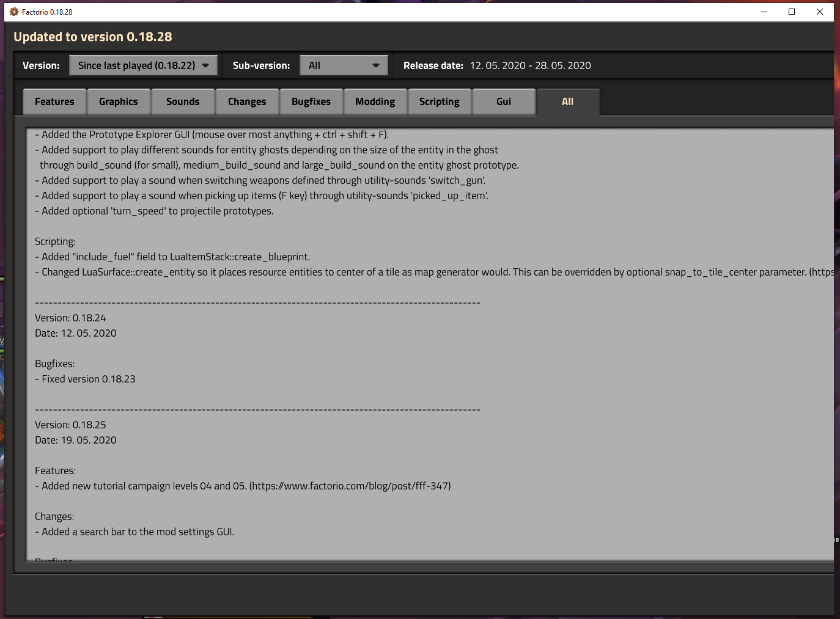Show the Changes tab
Image resolution: width=840 pixels, height=619 pixels.
click(x=247, y=101)
